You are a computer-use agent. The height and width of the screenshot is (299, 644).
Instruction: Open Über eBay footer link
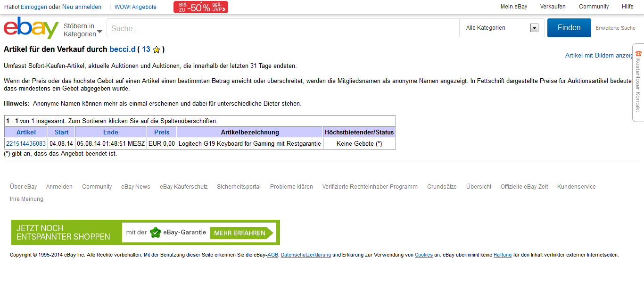[x=24, y=187]
